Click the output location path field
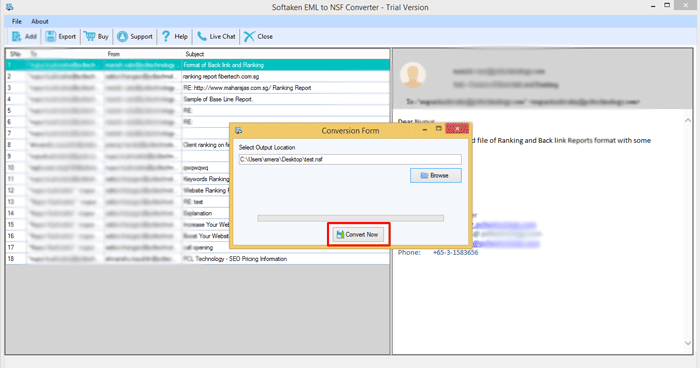 point(350,159)
